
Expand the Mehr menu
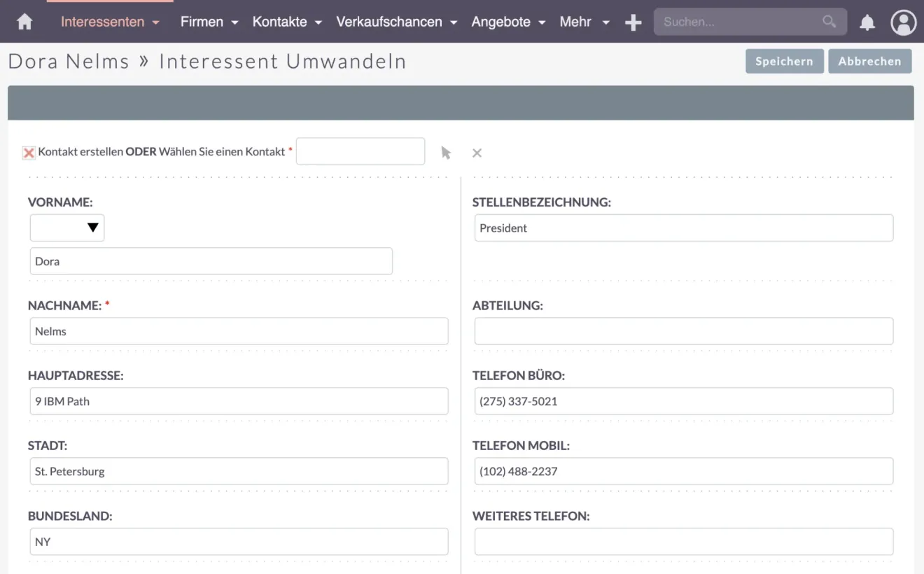(x=584, y=22)
